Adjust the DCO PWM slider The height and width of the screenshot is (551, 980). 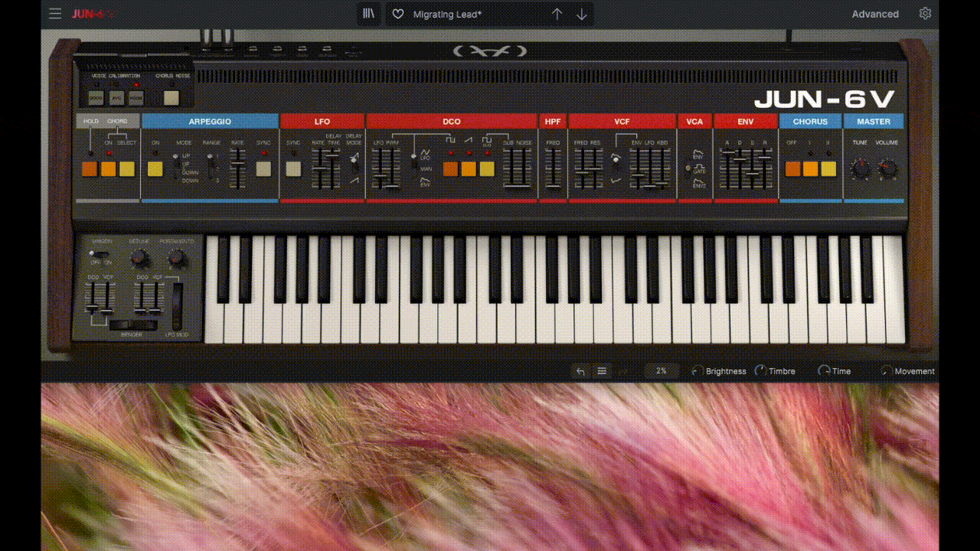(x=394, y=169)
